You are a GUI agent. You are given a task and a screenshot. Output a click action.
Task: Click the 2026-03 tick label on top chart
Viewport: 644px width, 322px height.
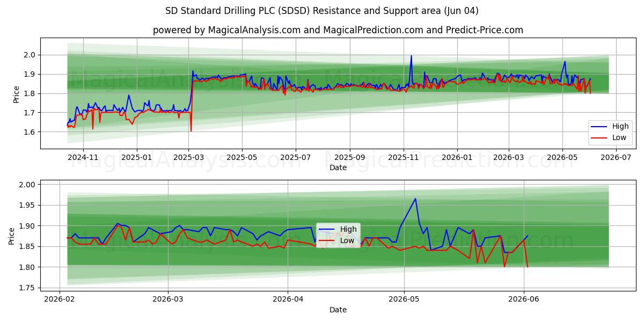(509, 157)
